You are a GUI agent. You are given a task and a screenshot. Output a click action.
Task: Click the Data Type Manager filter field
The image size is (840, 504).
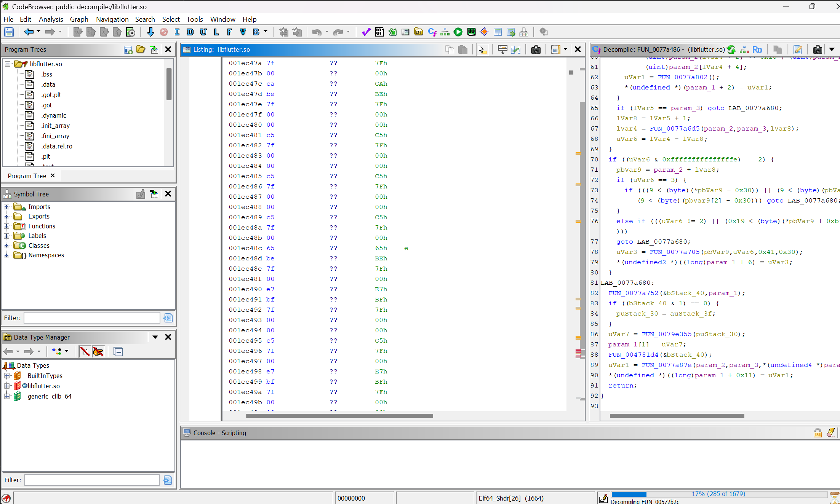pos(92,480)
